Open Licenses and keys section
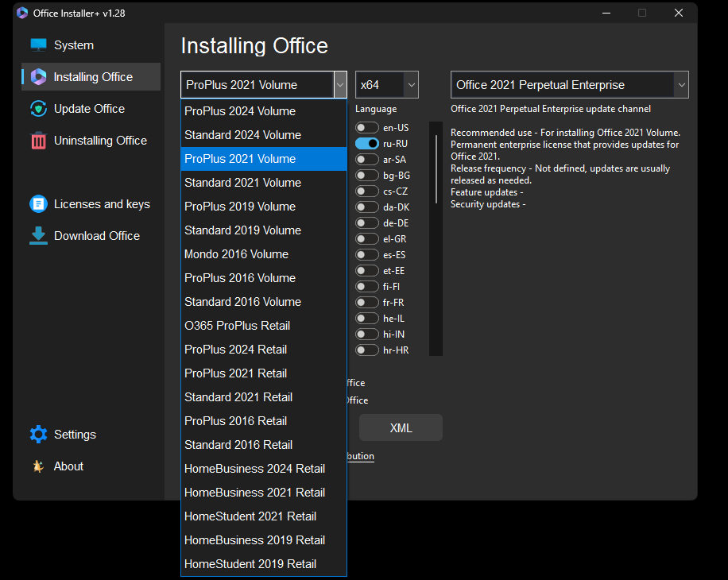The height and width of the screenshot is (580, 728). [91, 203]
